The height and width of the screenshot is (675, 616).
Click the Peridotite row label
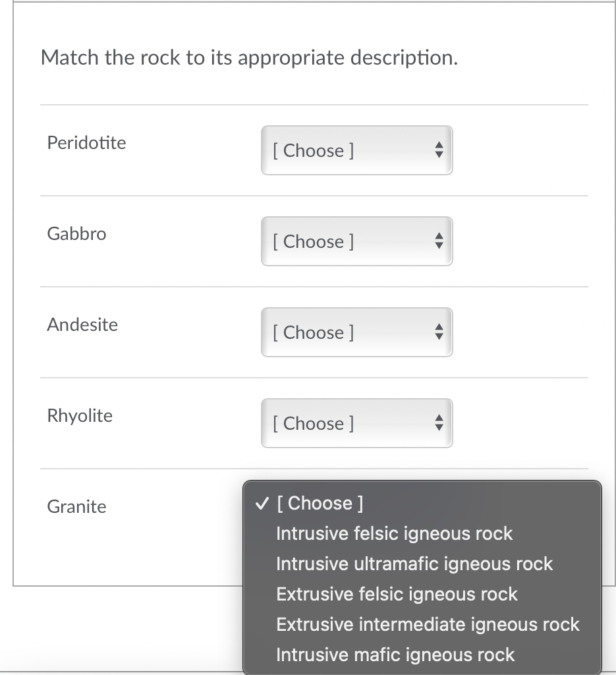tap(86, 142)
